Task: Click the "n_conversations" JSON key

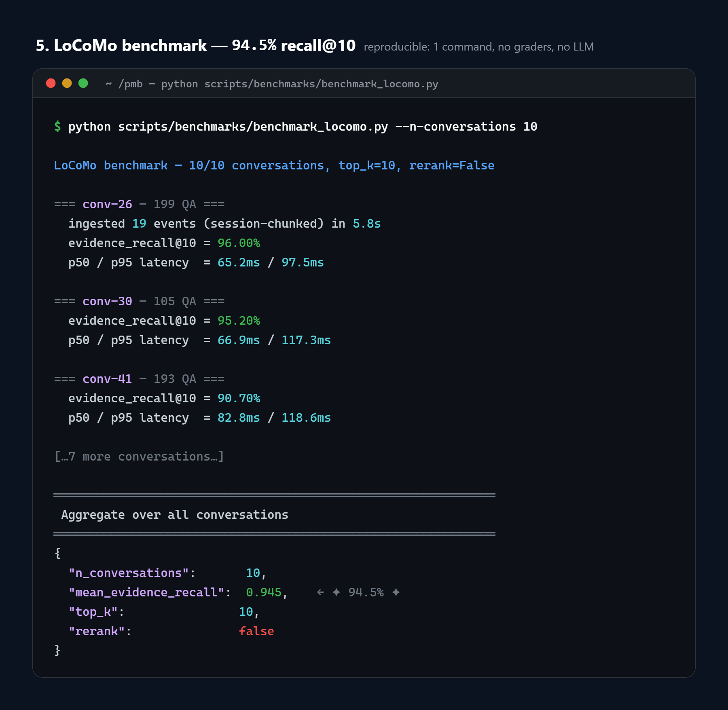Action: tap(129, 573)
